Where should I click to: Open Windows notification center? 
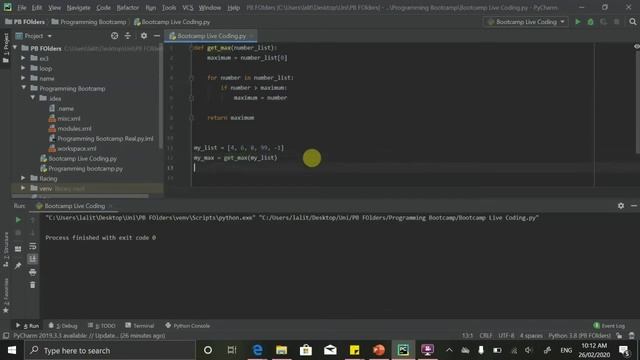coord(624,350)
